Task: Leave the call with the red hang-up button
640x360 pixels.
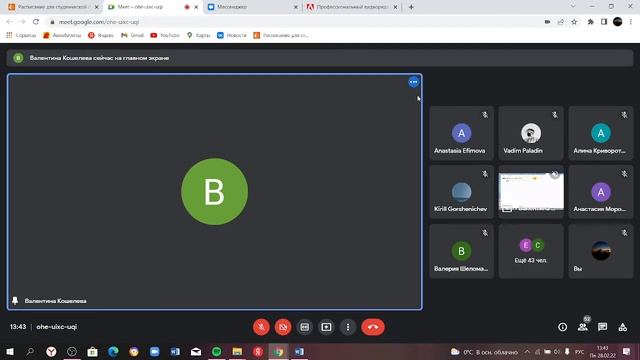Action: [373, 327]
